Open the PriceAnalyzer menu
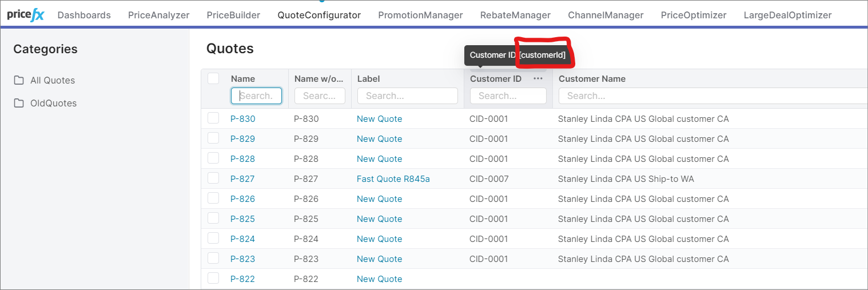Screen dimensions: 868x290 [158, 15]
